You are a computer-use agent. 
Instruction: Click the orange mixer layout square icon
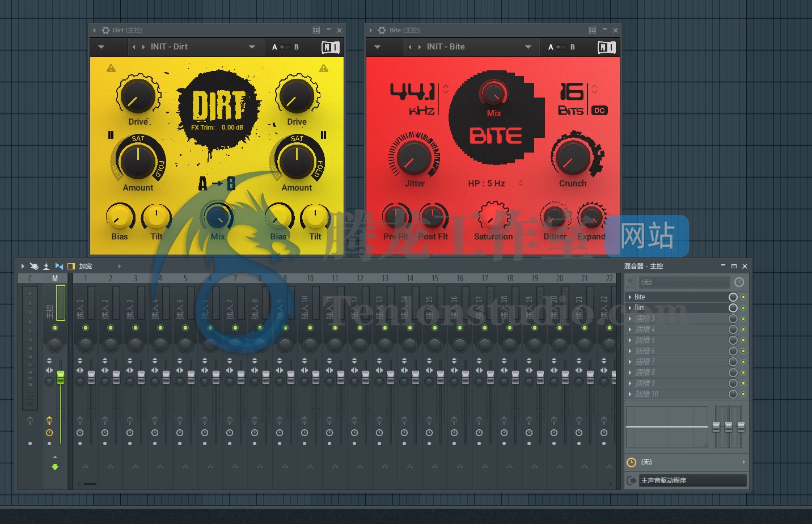[71, 266]
